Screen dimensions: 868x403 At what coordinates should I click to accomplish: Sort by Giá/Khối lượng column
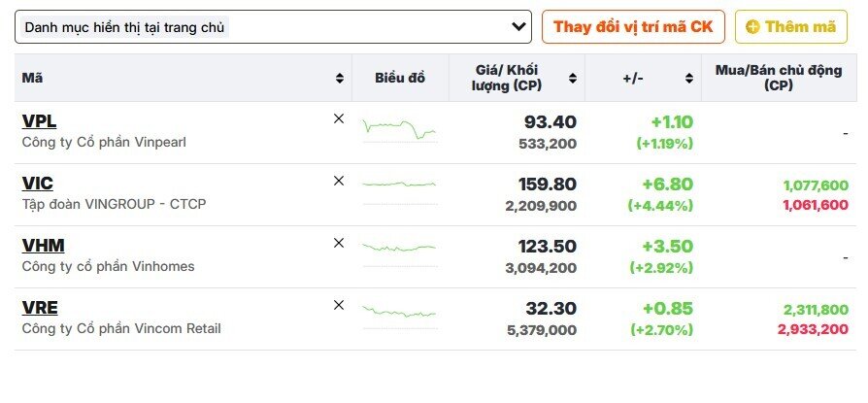point(573,78)
